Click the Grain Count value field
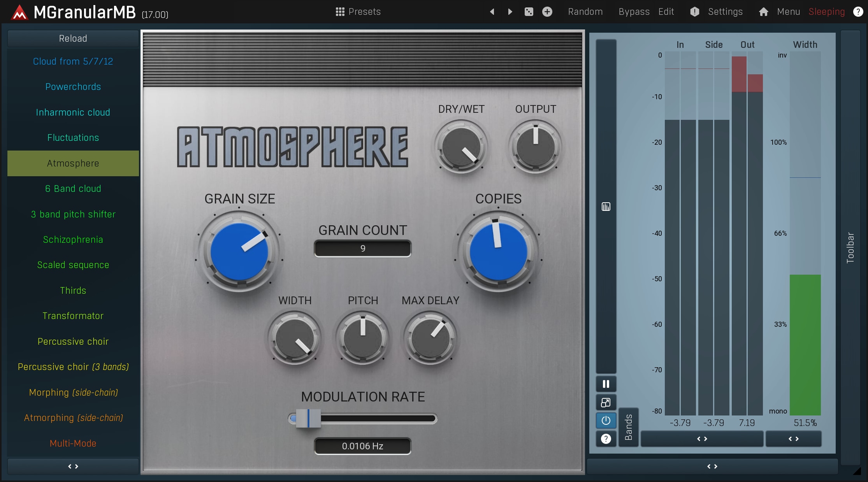Viewport: 868px width, 482px height. (x=362, y=249)
